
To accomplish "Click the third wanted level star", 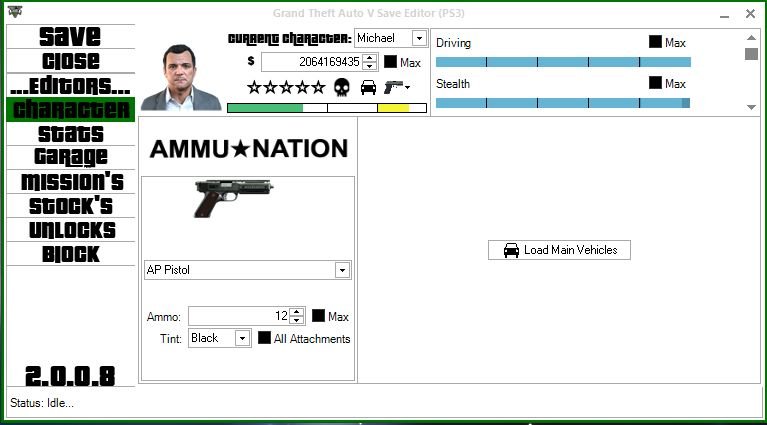I will [286, 88].
